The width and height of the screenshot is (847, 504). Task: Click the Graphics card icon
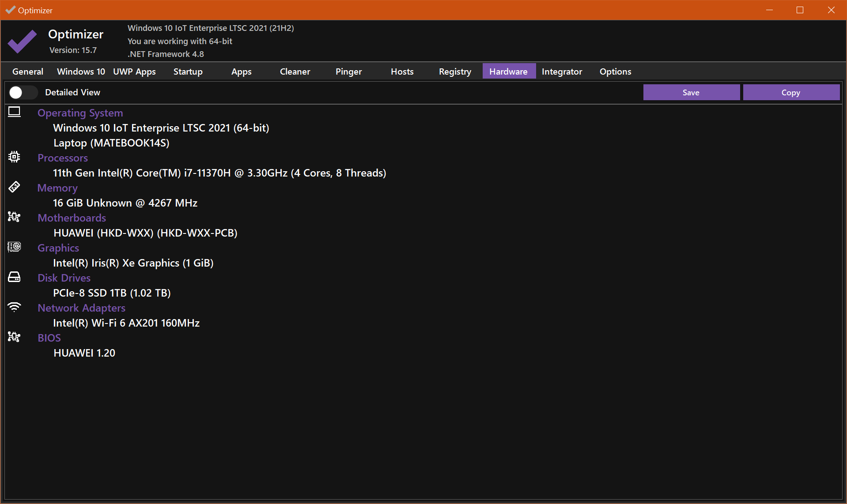click(x=14, y=247)
